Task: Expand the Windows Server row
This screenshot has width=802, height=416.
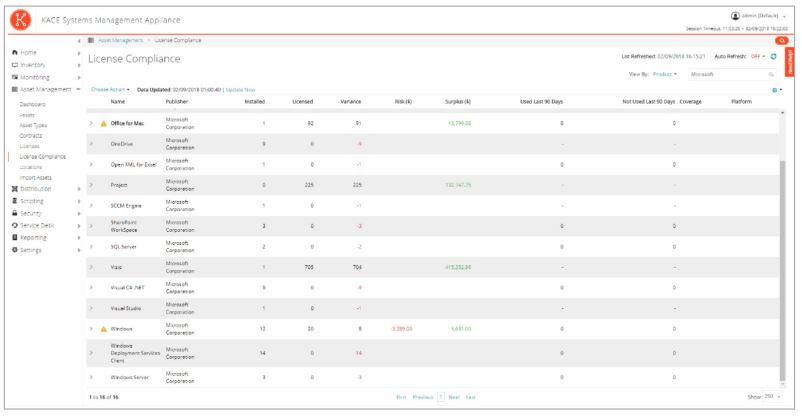Action: coord(91,377)
